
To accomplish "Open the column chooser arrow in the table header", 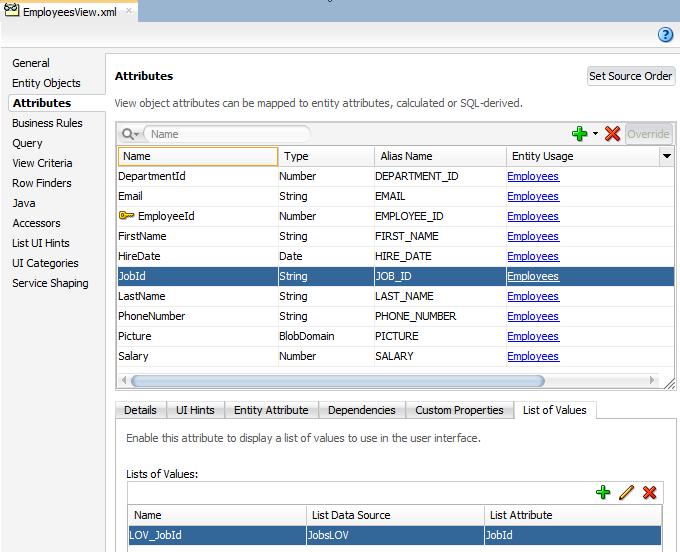I will point(667,156).
